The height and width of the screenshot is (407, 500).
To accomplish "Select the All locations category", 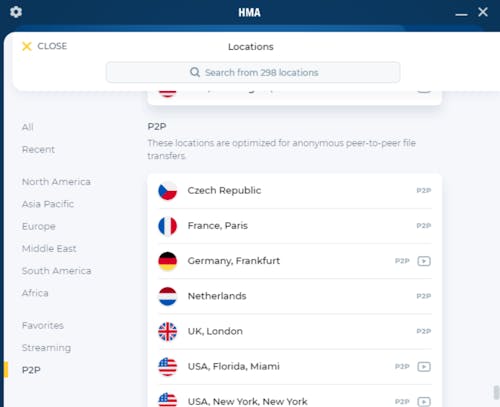I will pyautogui.click(x=28, y=127).
